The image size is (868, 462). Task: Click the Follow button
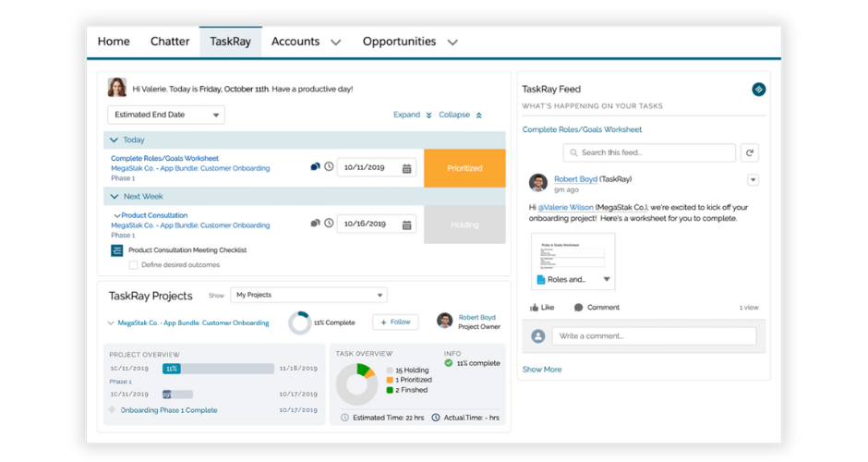point(395,322)
